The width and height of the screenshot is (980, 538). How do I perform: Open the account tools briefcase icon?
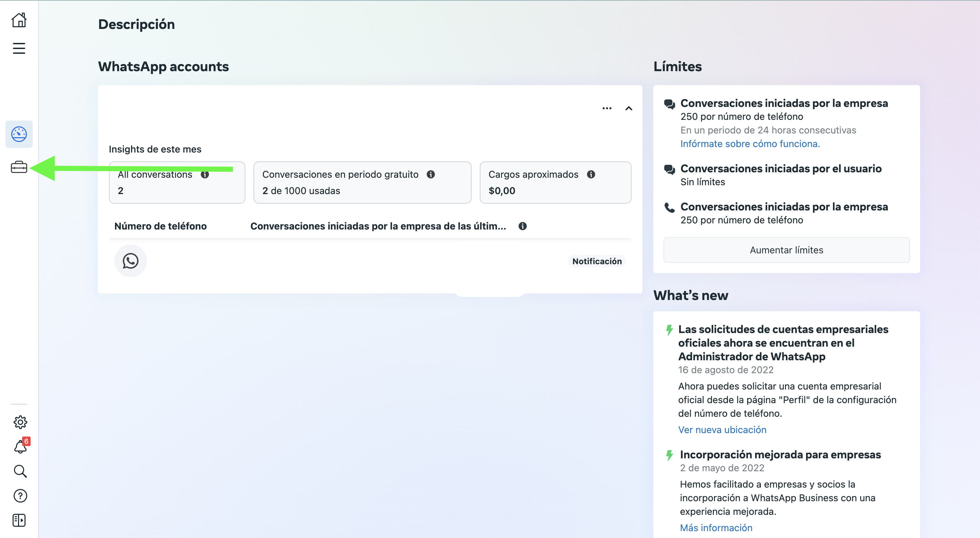click(x=19, y=167)
